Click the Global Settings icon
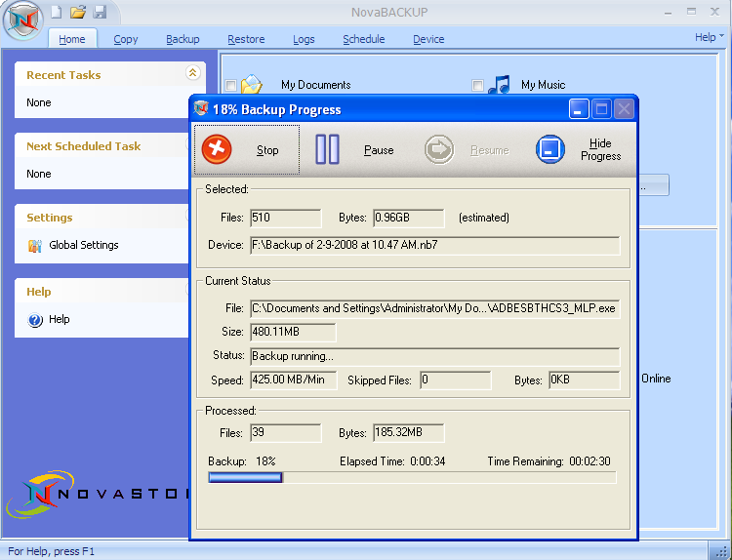This screenshot has width=732, height=560. 35,246
